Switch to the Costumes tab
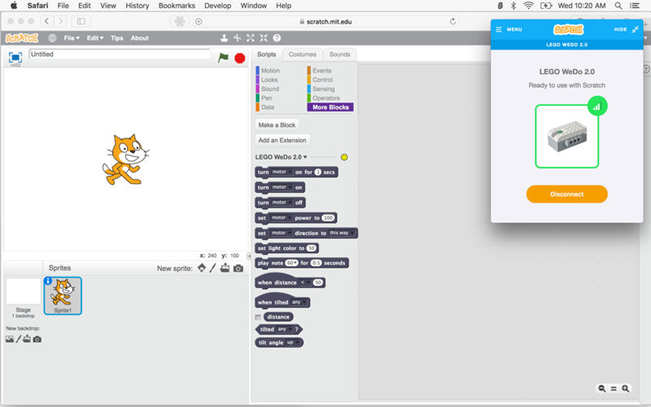The width and height of the screenshot is (651, 407). point(302,54)
